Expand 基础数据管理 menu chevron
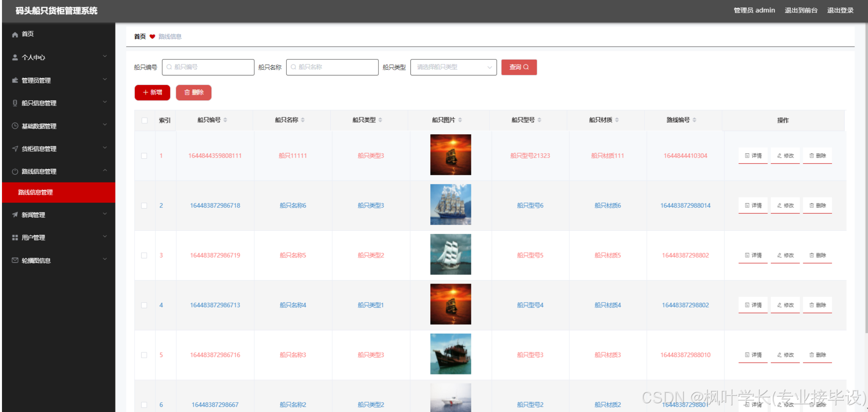 point(105,125)
